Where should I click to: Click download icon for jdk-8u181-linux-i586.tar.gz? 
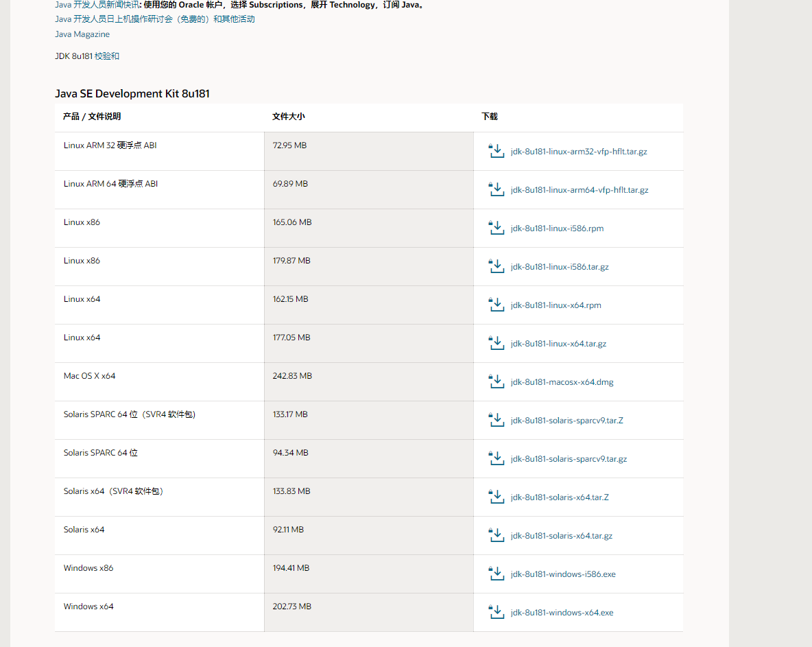pos(496,266)
